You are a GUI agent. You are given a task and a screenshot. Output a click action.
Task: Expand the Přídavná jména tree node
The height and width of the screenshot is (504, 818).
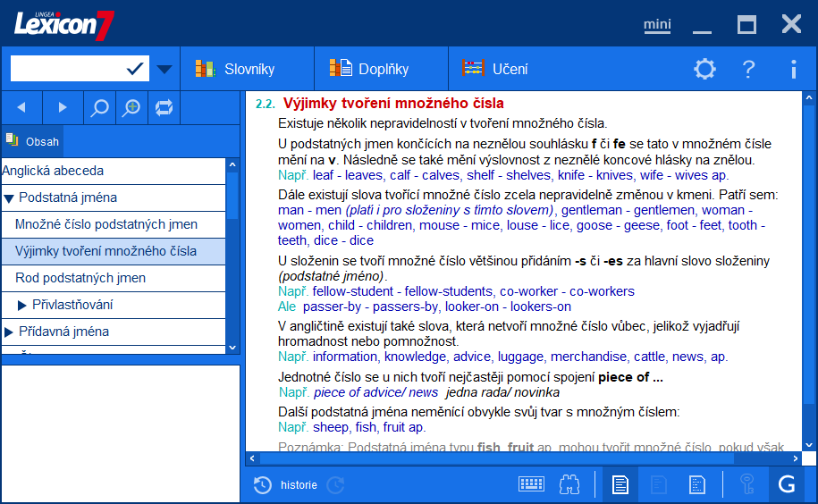pyautogui.click(x=8, y=332)
